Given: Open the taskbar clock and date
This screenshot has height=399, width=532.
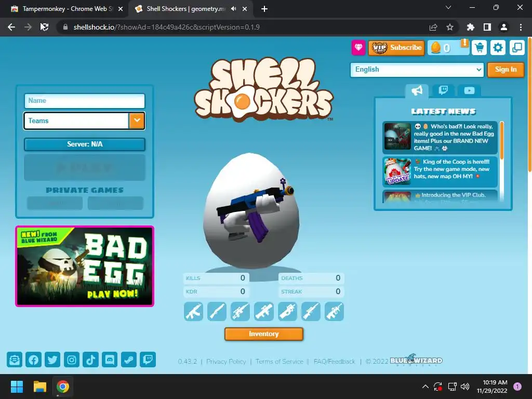Looking at the screenshot, I should click(x=492, y=387).
